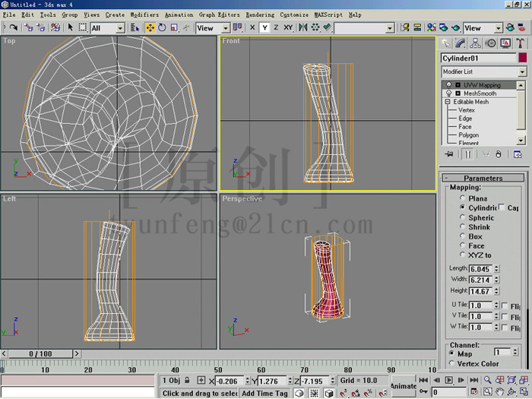The width and height of the screenshot is (532, 399).
Task: Restrict to Y axis button
Action: pyautogui.click(x=264, y=27)
